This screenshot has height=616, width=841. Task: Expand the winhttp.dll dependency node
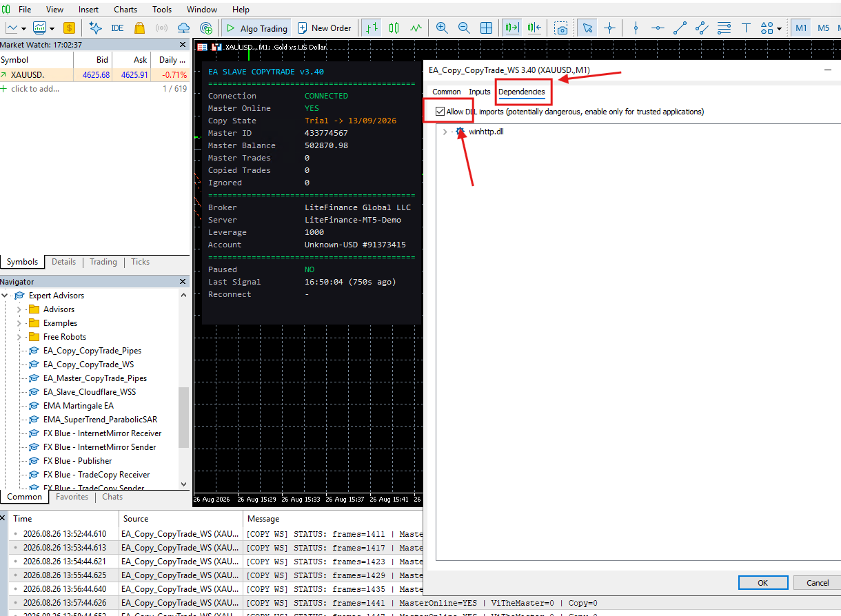pos(445,132)
